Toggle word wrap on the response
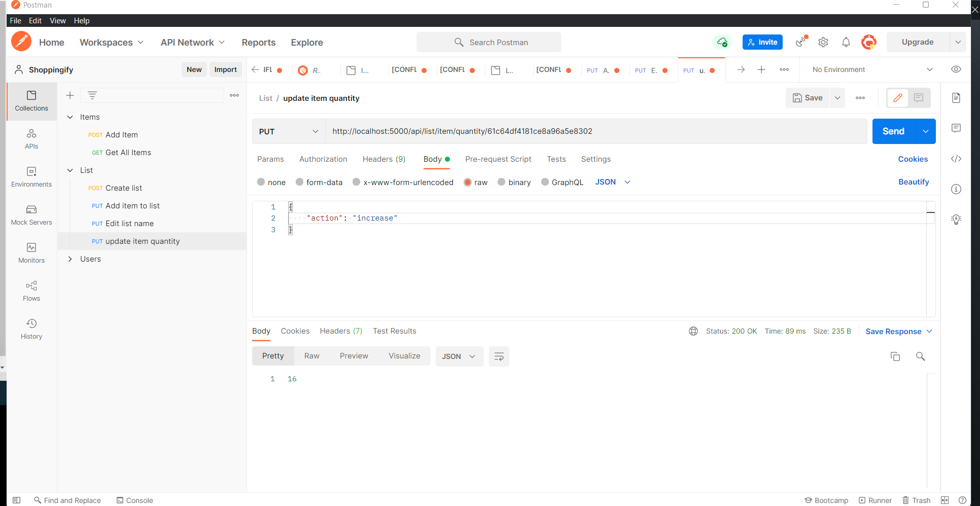980x506 pixels. pos(499,356)
